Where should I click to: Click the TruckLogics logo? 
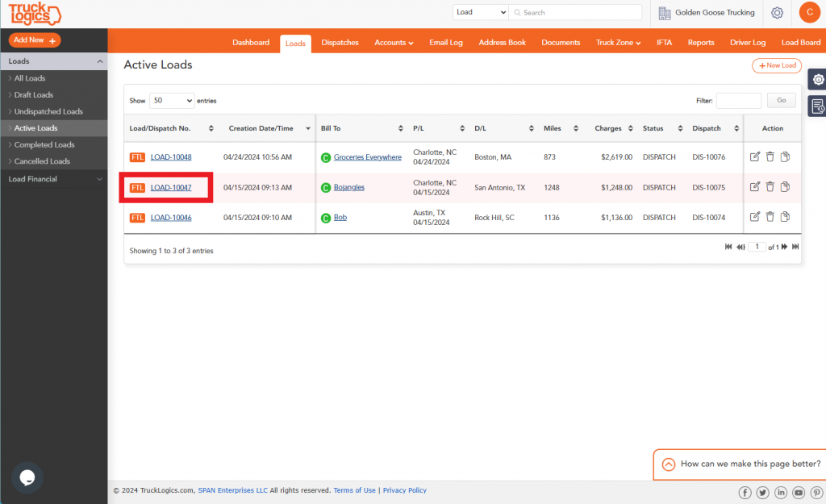35,14
